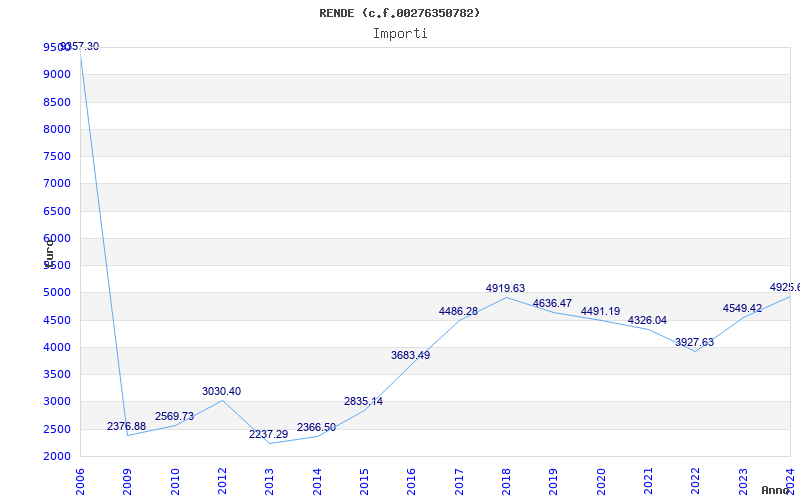The width and height of the screenshot is (800, 500).
Task: Click the x-axis year 2006
Action: (80, 482)
